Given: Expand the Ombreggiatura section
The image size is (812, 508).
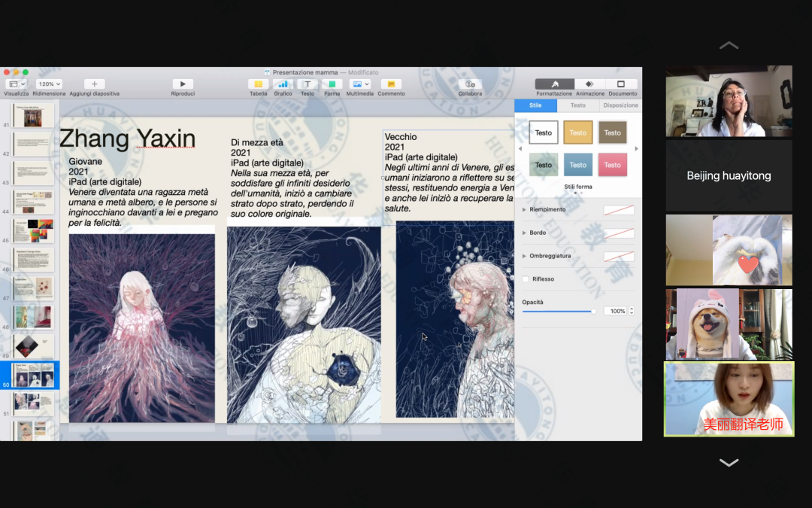Looking at the screenshot, I should [x=524, y=256].
